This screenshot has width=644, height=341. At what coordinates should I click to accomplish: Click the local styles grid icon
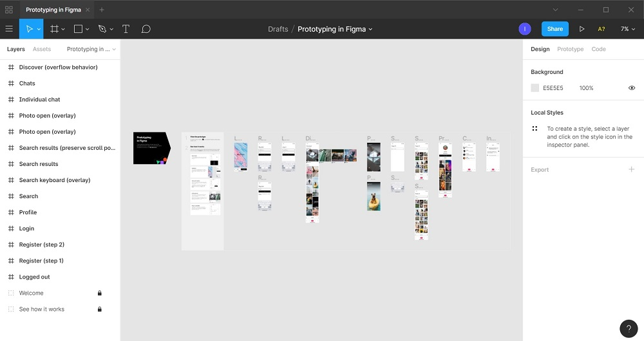click(x=535, y=129)
